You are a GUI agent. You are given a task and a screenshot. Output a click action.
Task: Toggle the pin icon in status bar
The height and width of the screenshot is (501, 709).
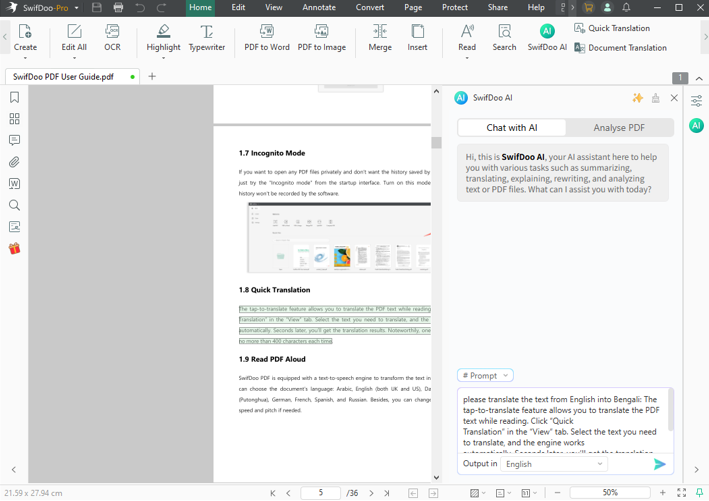click(x=699, y=493)
